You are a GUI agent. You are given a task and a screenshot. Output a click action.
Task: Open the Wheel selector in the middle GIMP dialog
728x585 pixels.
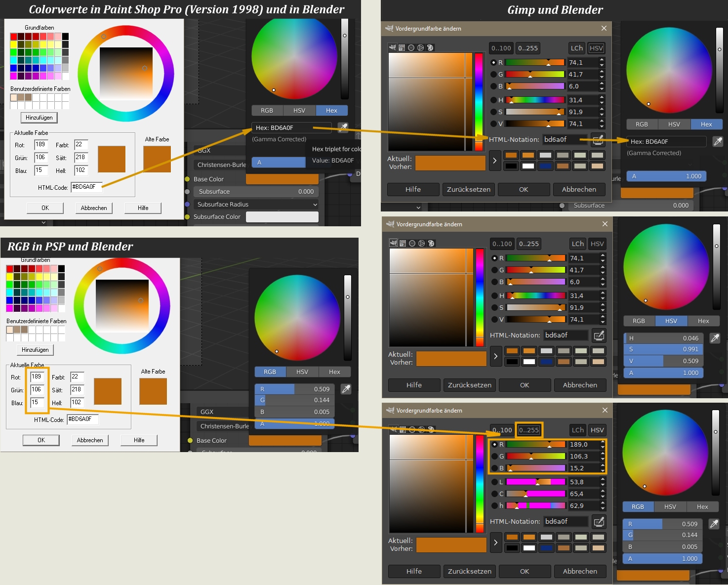(x=421, y=243)
